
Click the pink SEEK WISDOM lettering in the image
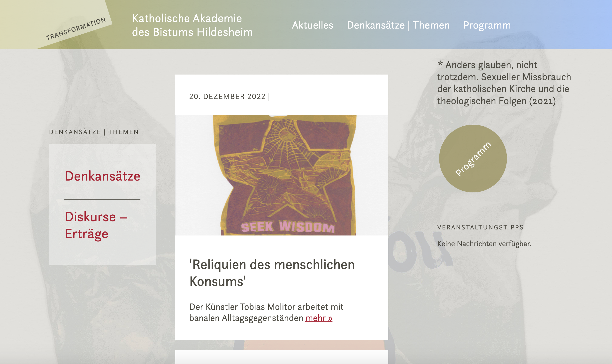pyautogui.click(x=288, y=226)
